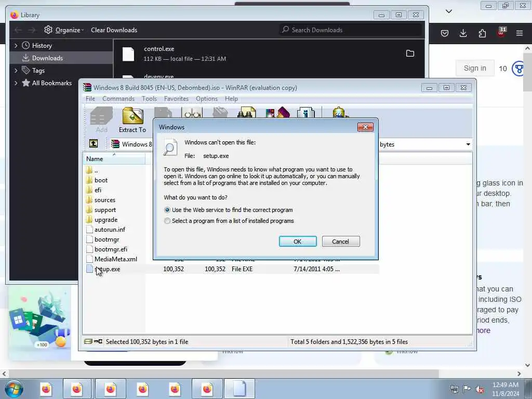This screenshot has height=399, width=532.
Task: Click the up-one-level arrow icon in WinRAR
Action: pyautogui.click(x=94, y=143)
